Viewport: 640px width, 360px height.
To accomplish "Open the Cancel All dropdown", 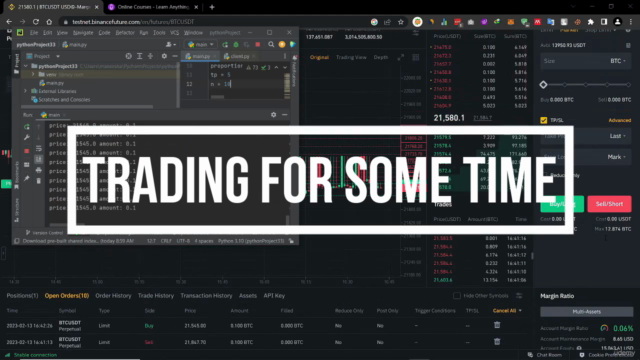I will (x=507, y=311).
